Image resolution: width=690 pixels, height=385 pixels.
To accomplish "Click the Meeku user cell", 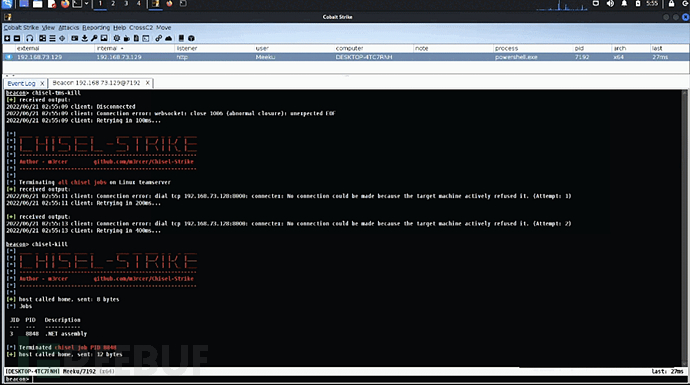I will 265,57.
